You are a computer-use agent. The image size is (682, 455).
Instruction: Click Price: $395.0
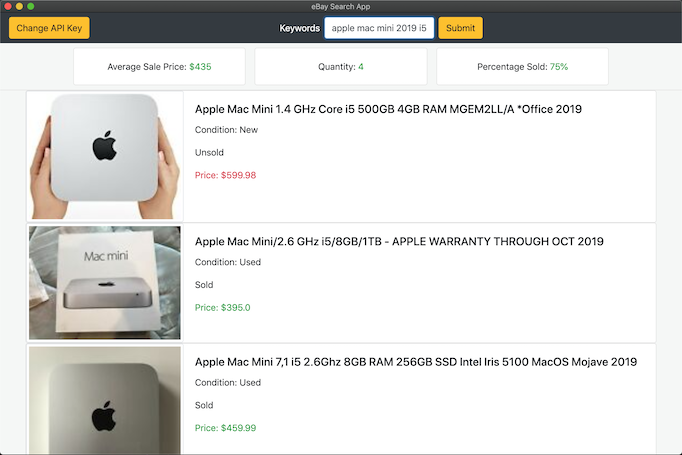(223, 308)
